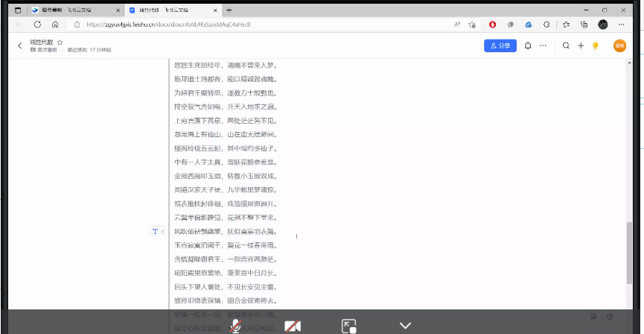Click the line 惟将旧物表深情
Image resolution: width=644 pixels, height=334 pixels.
click(197, 300)
